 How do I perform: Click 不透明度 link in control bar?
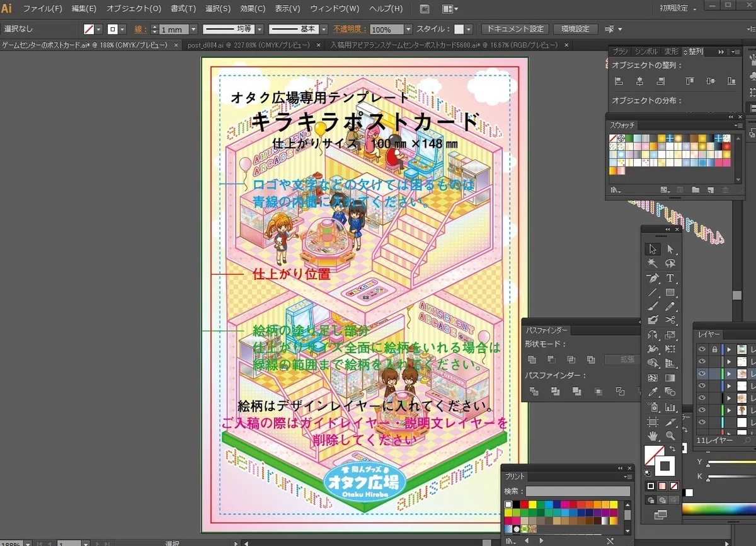click(350, 29)
